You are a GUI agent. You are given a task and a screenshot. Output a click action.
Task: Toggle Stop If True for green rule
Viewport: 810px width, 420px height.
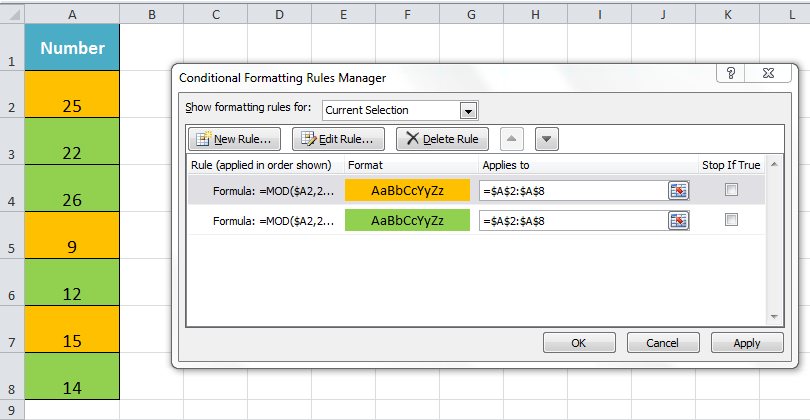click(x=731, y=220)
